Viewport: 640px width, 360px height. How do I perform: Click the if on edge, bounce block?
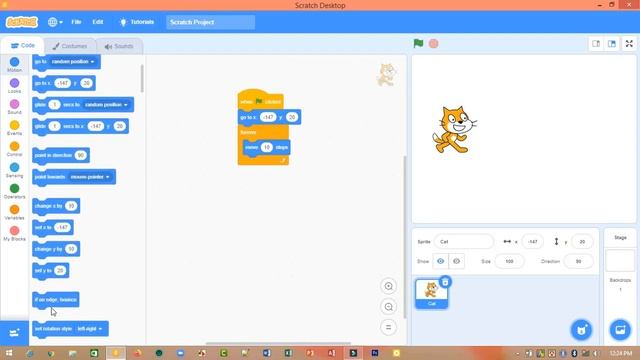tap(56, 300)
